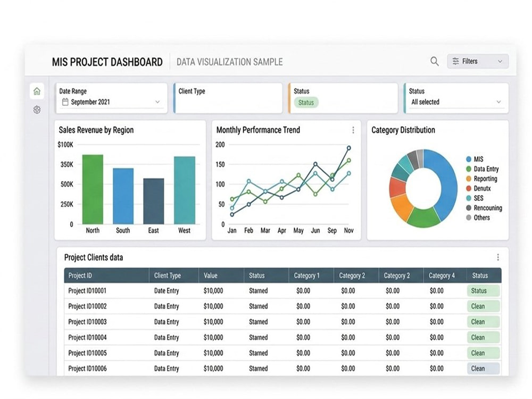
Task: Click Status badge in Project ID10001 row
Action: point(483,291)
